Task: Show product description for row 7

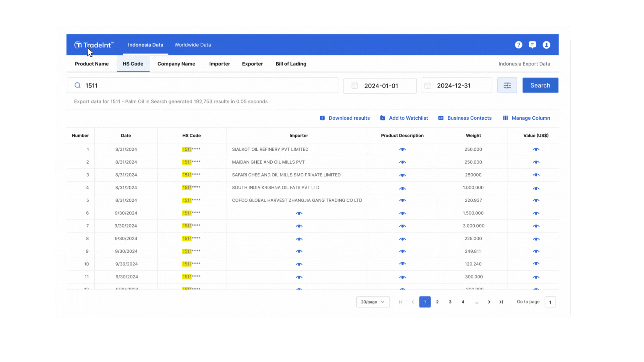Action: tap(402, 226)
